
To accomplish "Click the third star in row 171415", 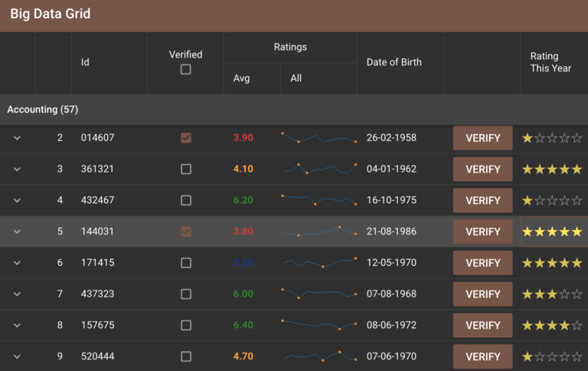I will point(552,263).
